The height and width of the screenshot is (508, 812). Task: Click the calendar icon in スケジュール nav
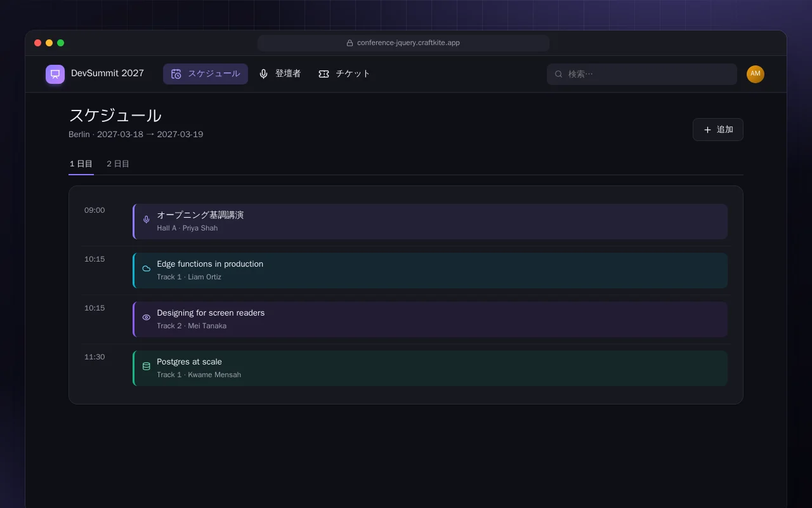tap(176, 74)
